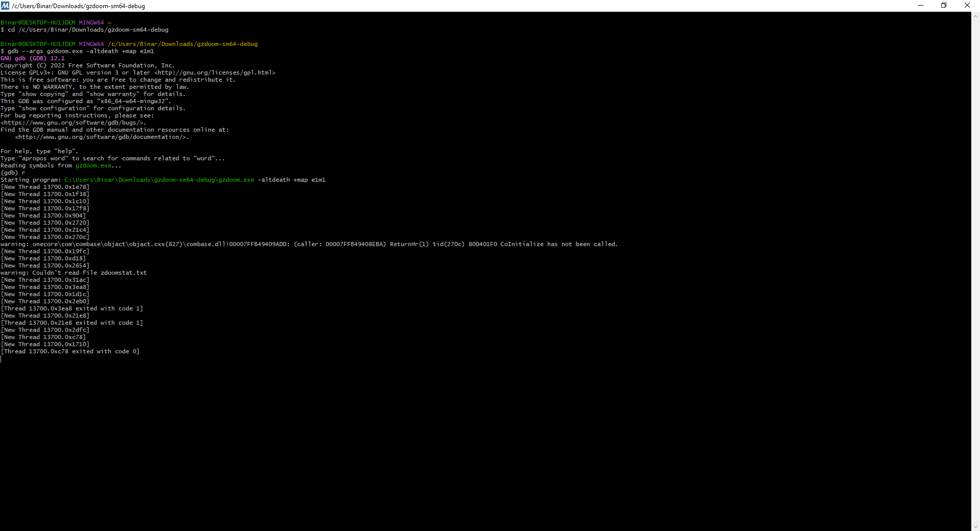The height and width of the screenshot is (531, 980).
Task: Click the minimize icon in the title bar
Action: tap(920, 6)
